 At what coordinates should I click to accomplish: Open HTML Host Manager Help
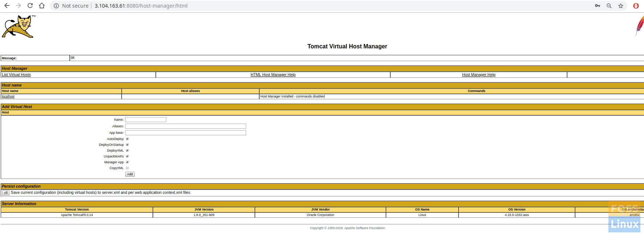273,75
